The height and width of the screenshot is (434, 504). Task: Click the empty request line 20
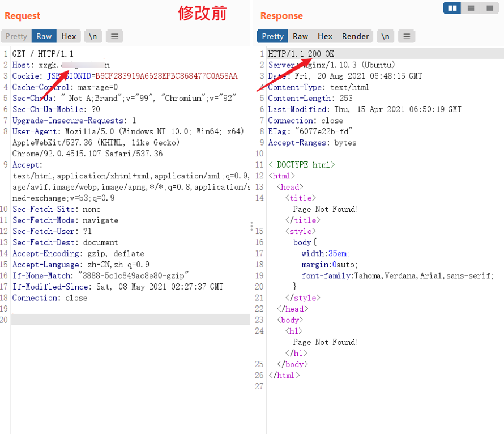pos(130,320)
